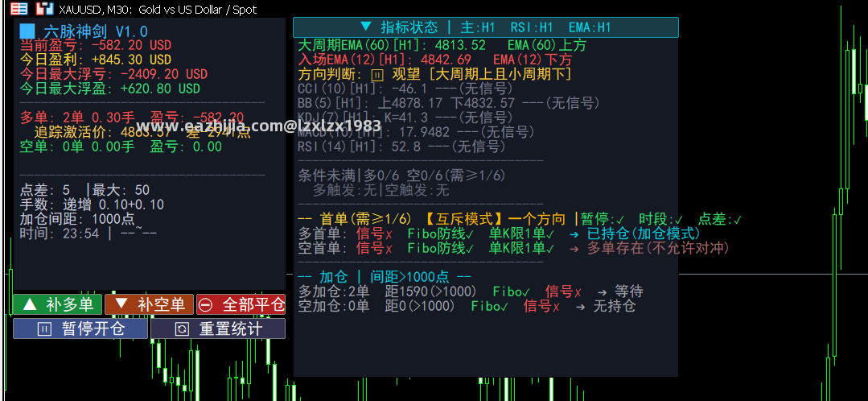Click the 时间: 23:54 line

click(x=88, y=234)
